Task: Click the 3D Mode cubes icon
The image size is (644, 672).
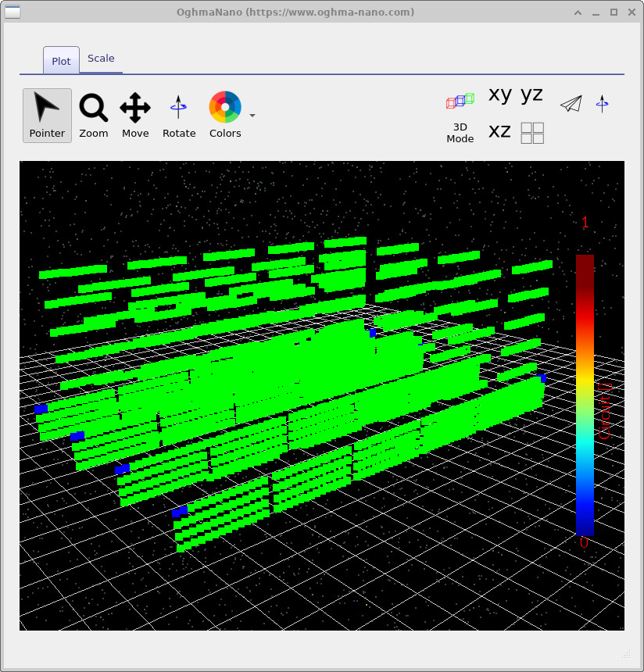Action: click(460, 102)
